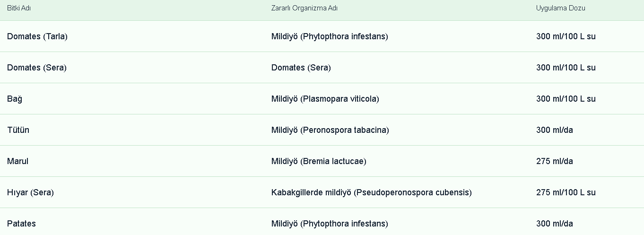The image size is (644, 235).
Task: Click the Phytopthora infestans cell for Patates
Action: click(330, 224)
